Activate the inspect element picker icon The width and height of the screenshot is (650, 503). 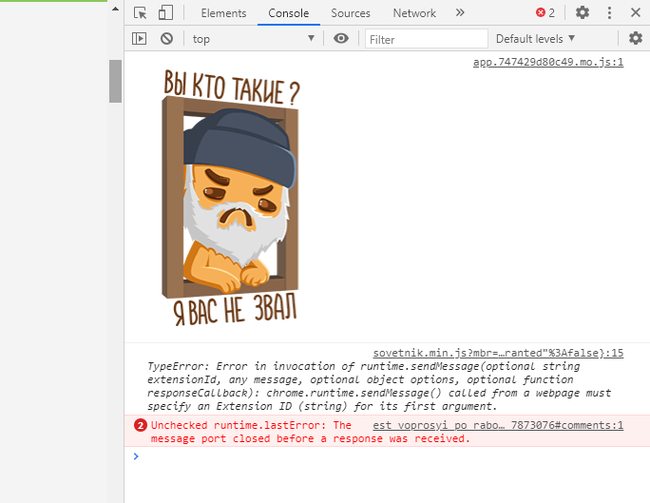pyautogui.click(x=140, y=13)
